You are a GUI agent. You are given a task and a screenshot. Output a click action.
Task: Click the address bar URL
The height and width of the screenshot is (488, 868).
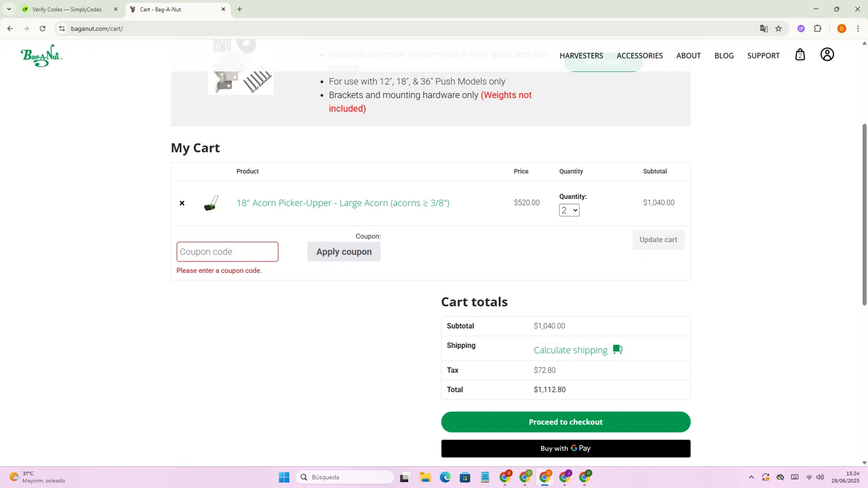97,28
